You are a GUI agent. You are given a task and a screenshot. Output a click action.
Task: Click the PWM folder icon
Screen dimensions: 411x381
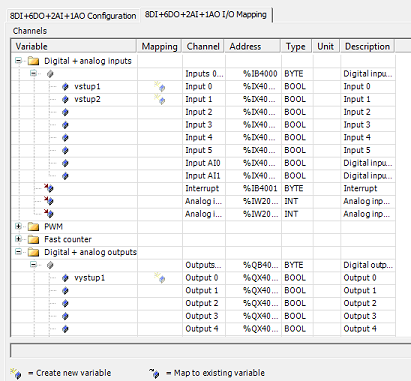click(x=33, y=227)
